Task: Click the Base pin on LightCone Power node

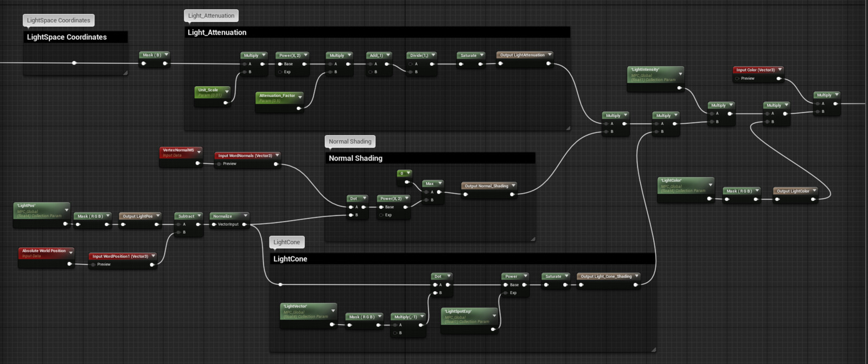Action: [x=506, y=285]
